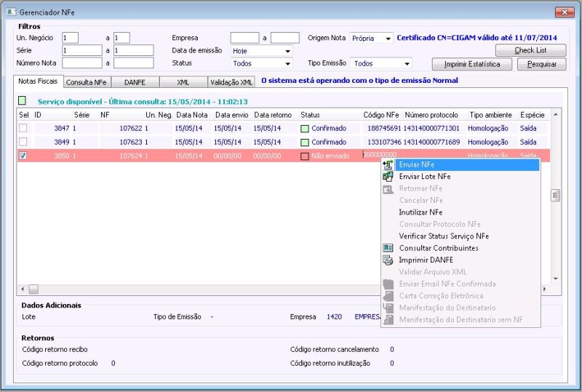Click the Check List button

530,50
